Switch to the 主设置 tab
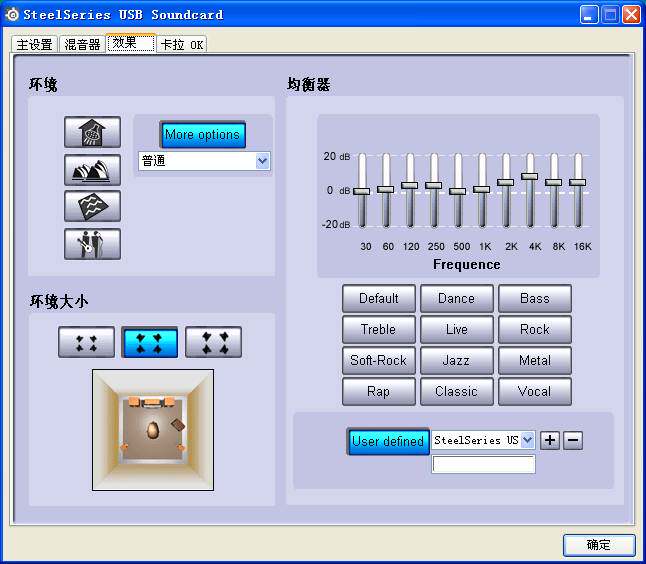 tap(34, 44)
